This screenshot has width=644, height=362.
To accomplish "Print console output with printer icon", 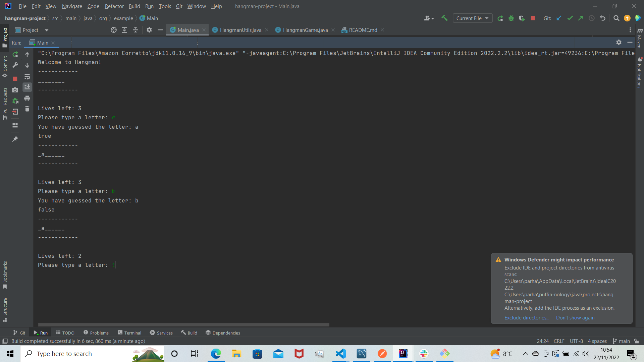I will [x=27, y=99].
